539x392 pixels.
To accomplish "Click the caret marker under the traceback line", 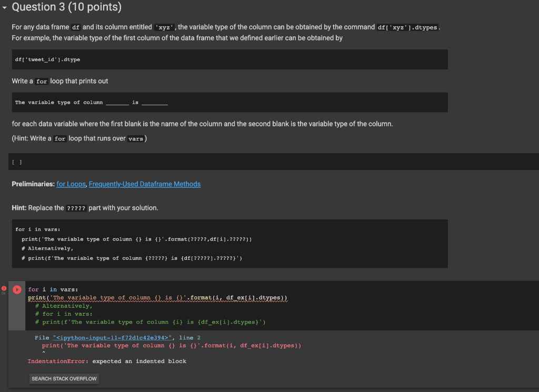I will 44,353.
